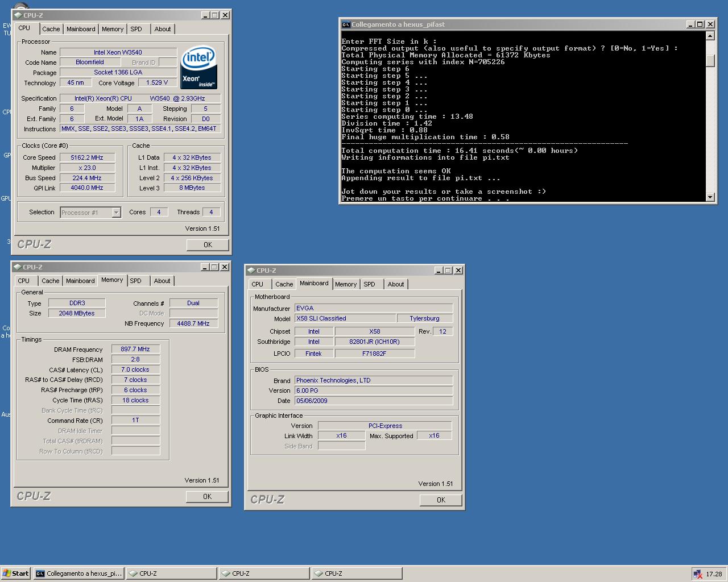Screen dimensions: 728x582
Task: Click the Level 3 cache value 8 MBytes
Action: (x=192, y=188)
